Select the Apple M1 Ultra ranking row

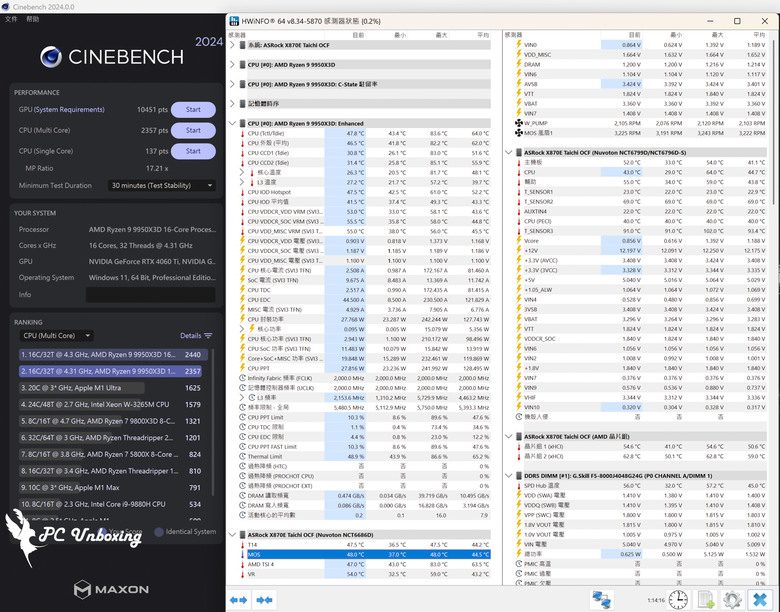click(110, 388)
